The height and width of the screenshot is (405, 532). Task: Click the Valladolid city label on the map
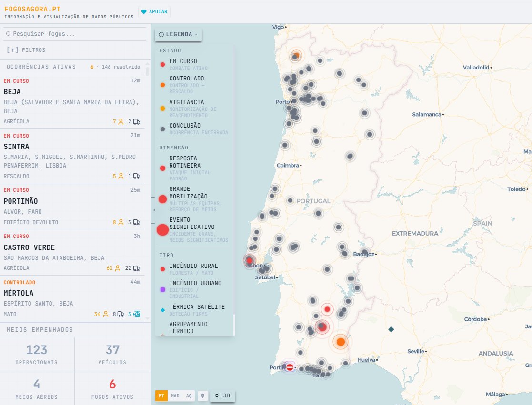coord(476,68)
